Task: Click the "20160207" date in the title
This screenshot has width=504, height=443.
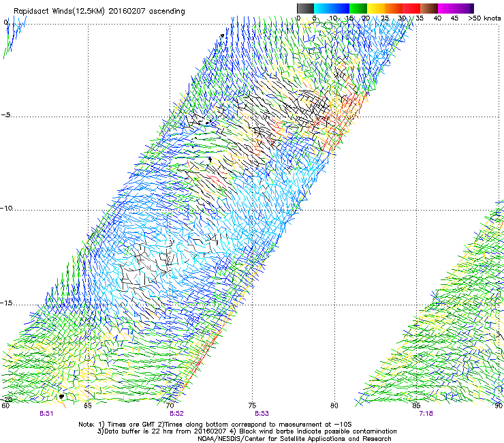Action: (127, 12)
